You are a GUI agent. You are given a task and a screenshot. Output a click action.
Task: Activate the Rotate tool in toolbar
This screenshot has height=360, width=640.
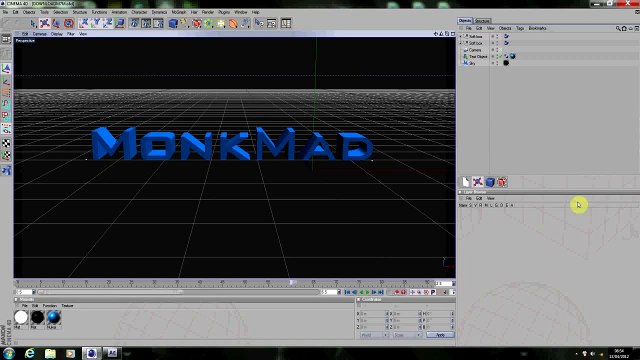(69, 24)
